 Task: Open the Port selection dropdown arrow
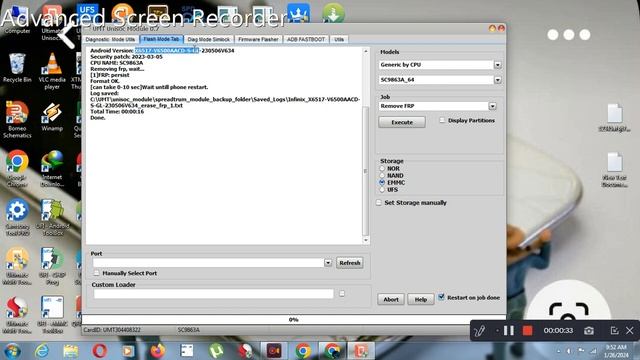328,263
